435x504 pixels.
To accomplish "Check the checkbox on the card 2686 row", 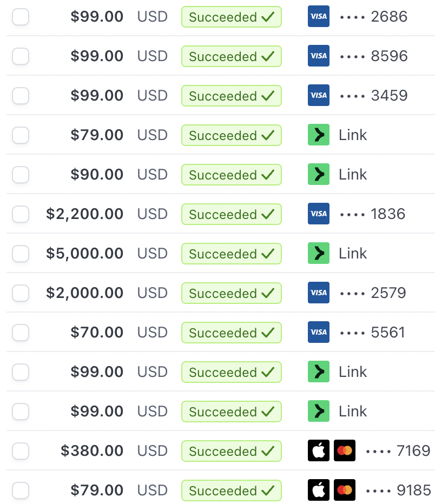I will [20, 17].
